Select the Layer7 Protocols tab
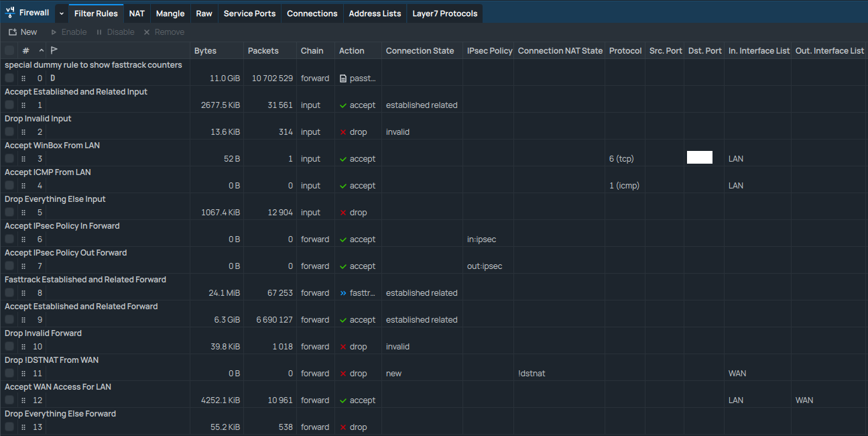868x436 pixels. point(445,13)
